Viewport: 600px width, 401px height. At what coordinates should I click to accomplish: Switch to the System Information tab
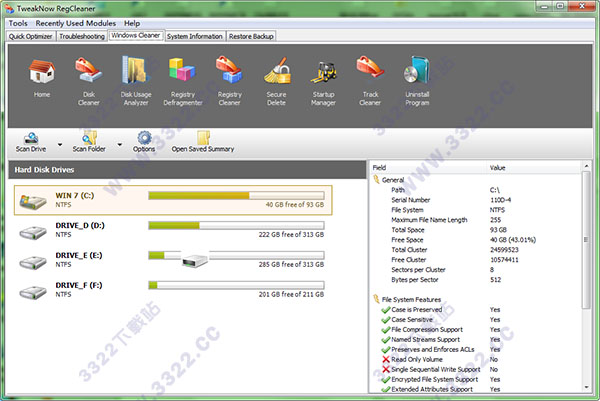pyautogui.click(x=195, y=36)
